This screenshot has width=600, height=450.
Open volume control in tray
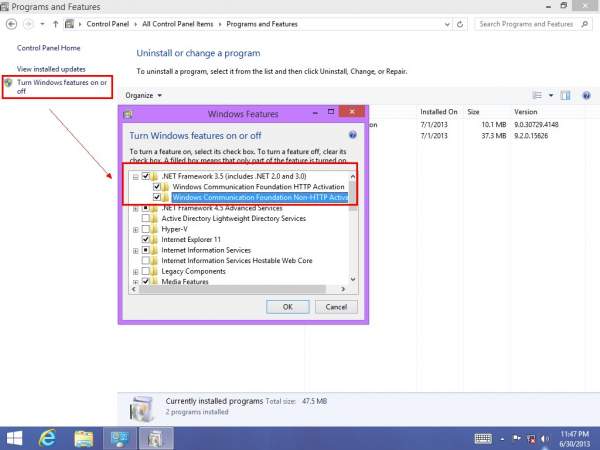click(545, 439)
